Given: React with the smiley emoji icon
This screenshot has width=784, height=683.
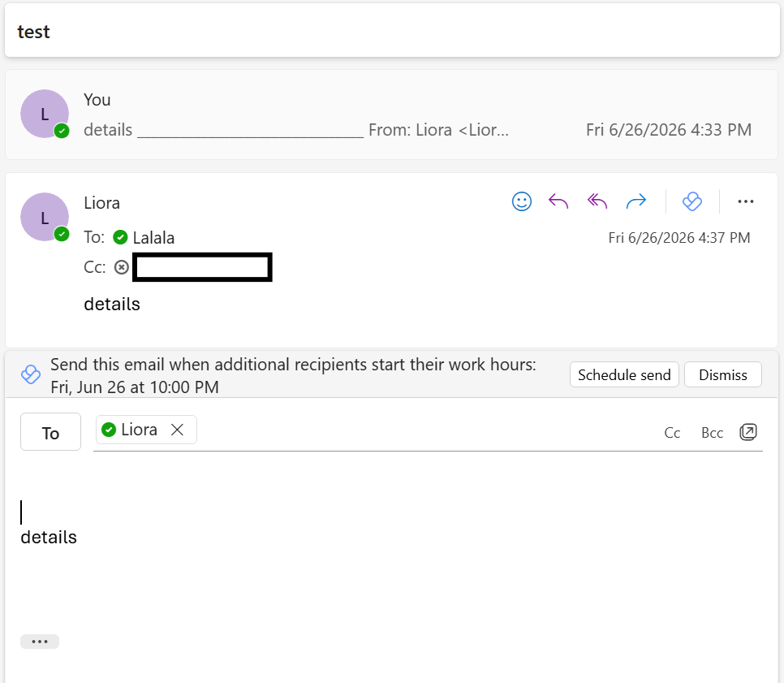Looking at the screenshot, I should coord(522,201).
